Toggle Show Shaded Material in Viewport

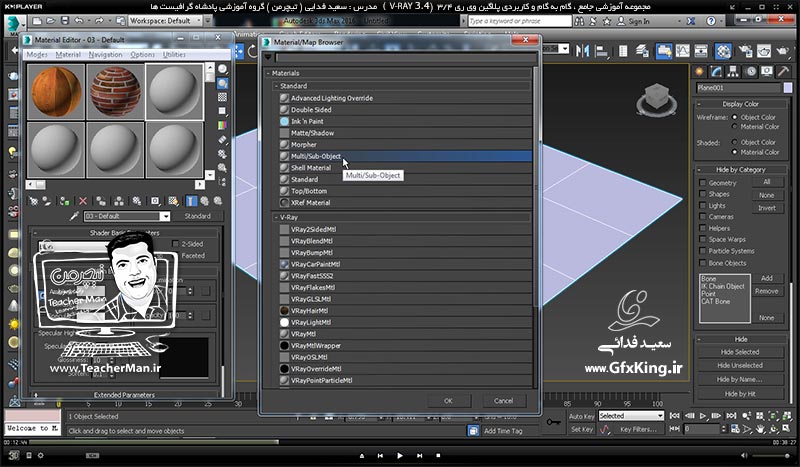(x=173, y=201)
